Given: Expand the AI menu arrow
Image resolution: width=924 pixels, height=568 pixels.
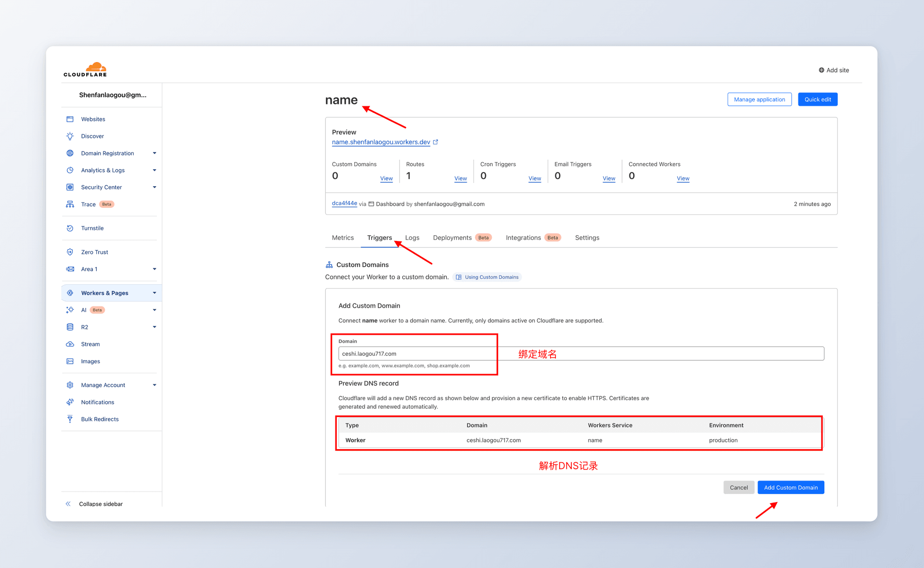Looking at the screenshot, I should [154, 310].
